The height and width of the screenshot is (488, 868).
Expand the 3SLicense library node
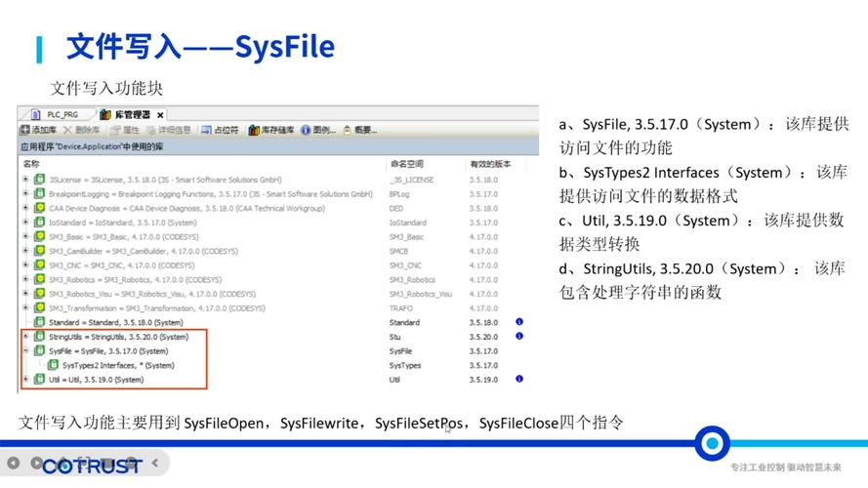point(25,180)
